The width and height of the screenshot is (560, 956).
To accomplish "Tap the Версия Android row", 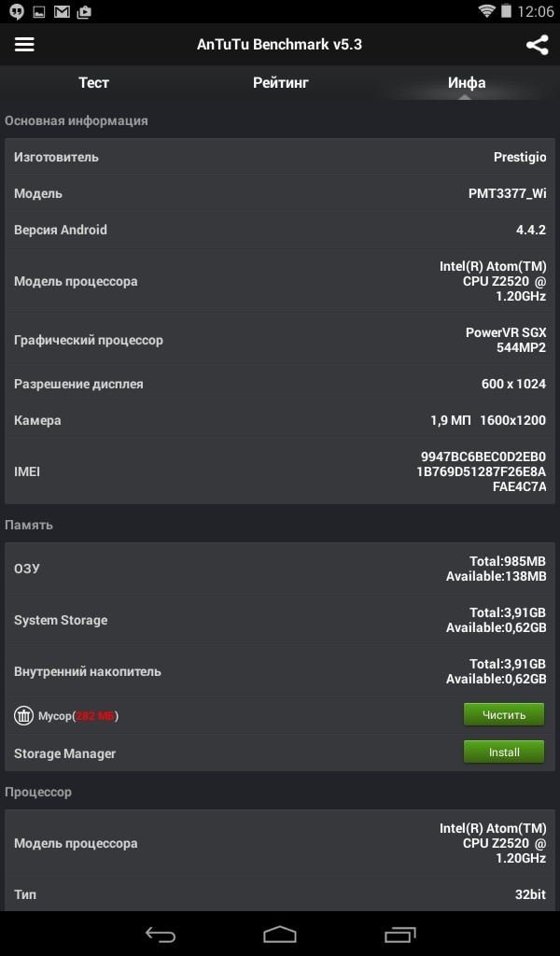I will click(280, 230).
